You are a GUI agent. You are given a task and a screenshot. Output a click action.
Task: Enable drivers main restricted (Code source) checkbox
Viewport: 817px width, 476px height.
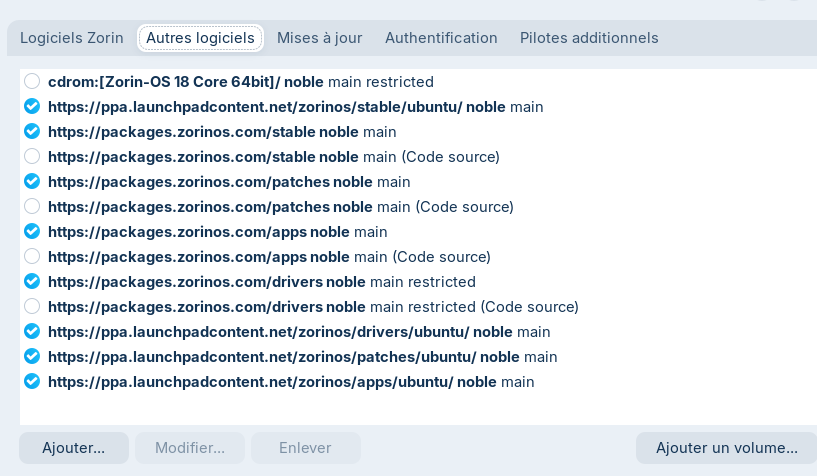tap(32, 306)
